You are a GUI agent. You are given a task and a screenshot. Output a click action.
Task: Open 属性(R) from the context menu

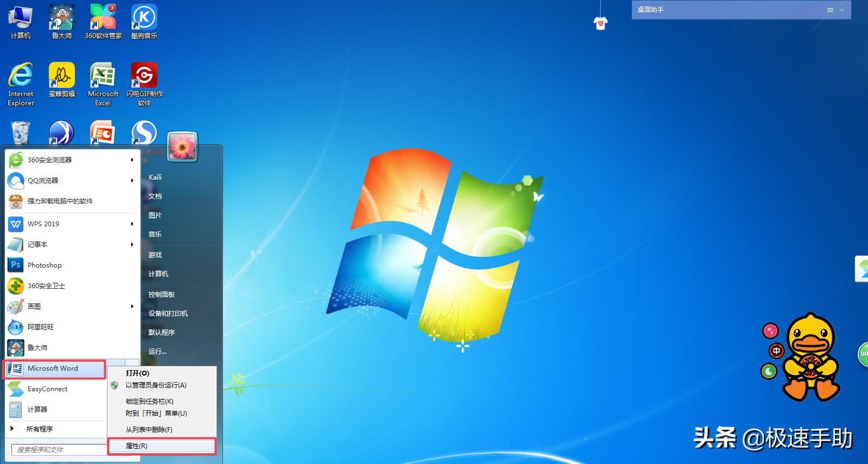(162, 446)
